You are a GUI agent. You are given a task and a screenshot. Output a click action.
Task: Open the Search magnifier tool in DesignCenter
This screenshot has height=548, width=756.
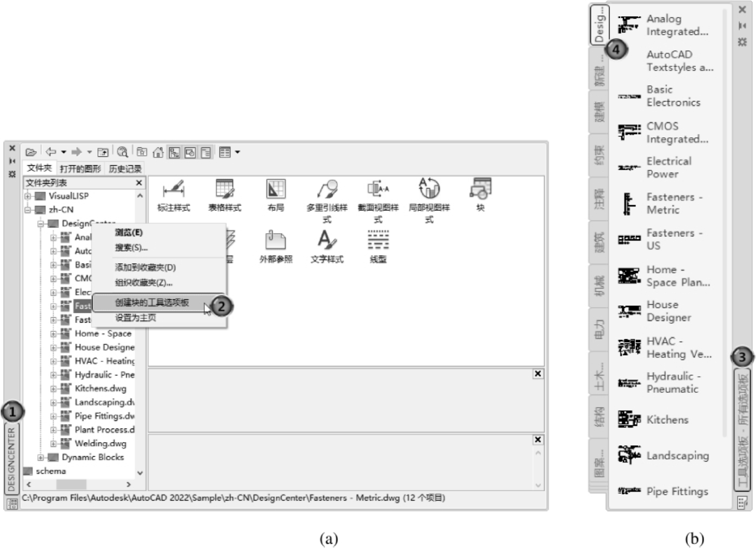pyautogui.click(x=123, y=152)
